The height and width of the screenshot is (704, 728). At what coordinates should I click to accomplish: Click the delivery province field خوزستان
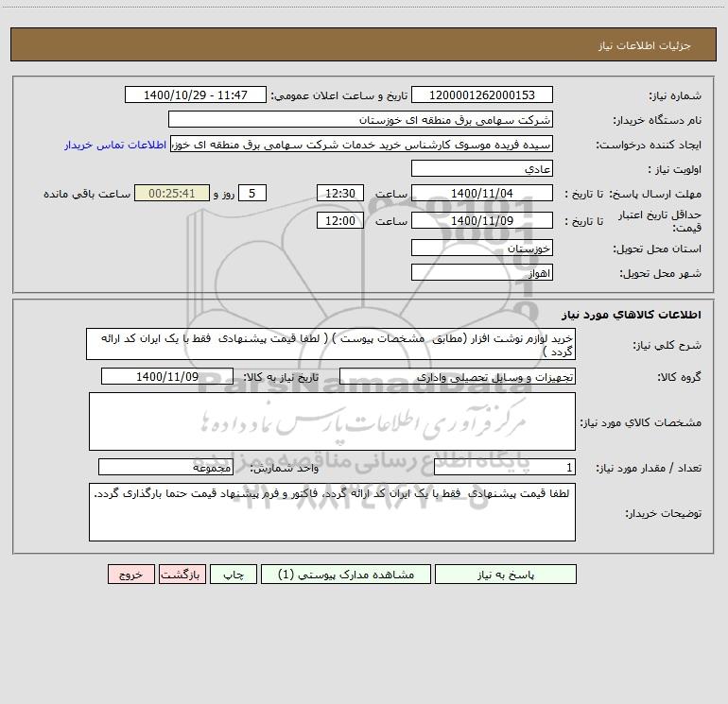482,248
